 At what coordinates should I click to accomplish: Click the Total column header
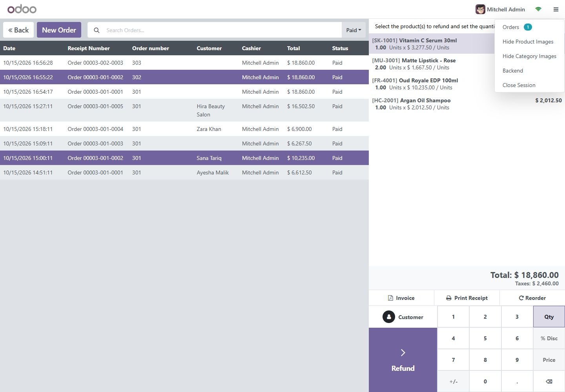point(293,48)
